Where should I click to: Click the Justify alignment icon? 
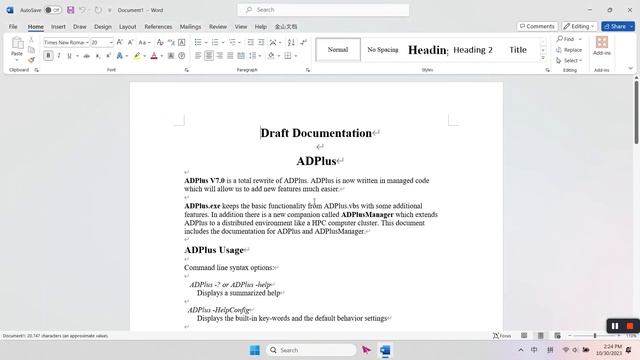(x=230, y=56)
